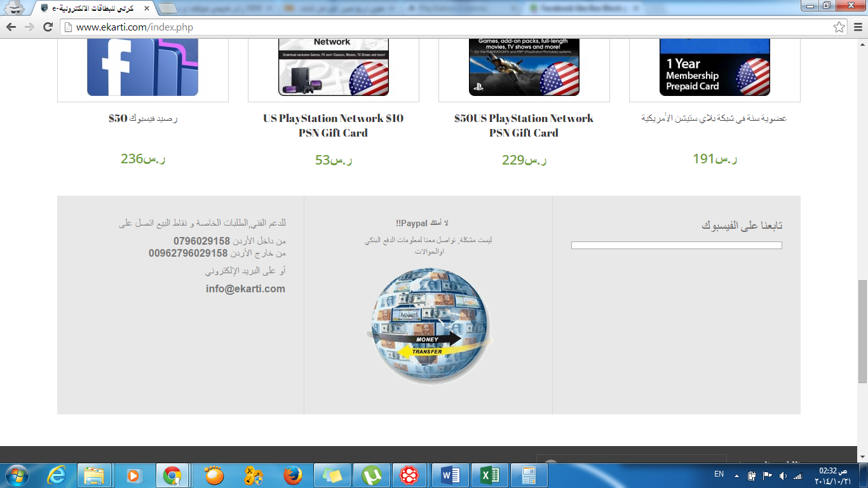Reload the ekarti.com page

coord(48,27)
